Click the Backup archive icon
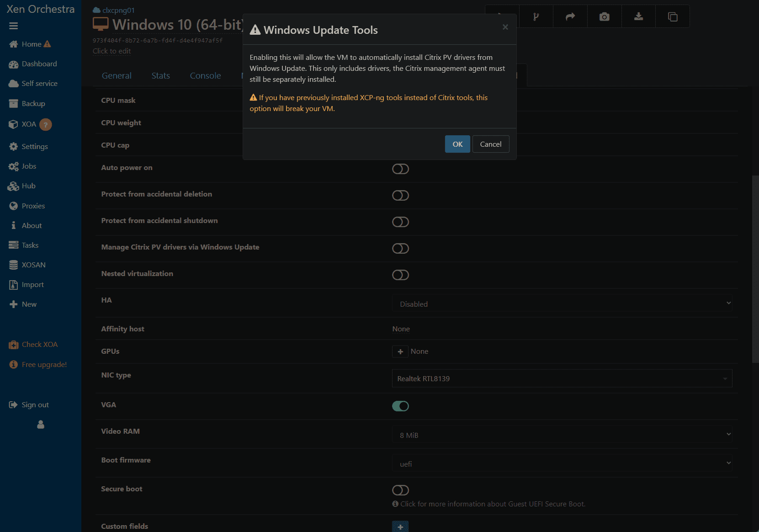Screen dimensions: 759x532 13,104
